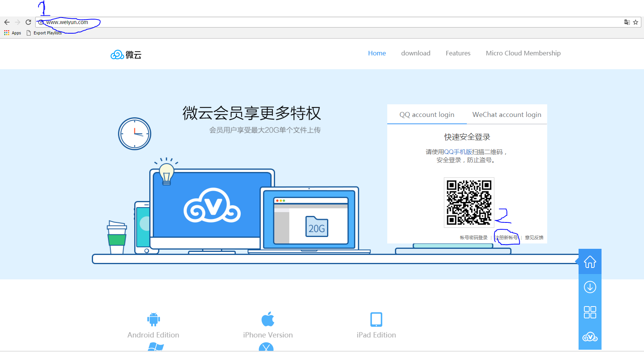
Task: Switch to the WeChat account login tab
Action: [507, 115]
